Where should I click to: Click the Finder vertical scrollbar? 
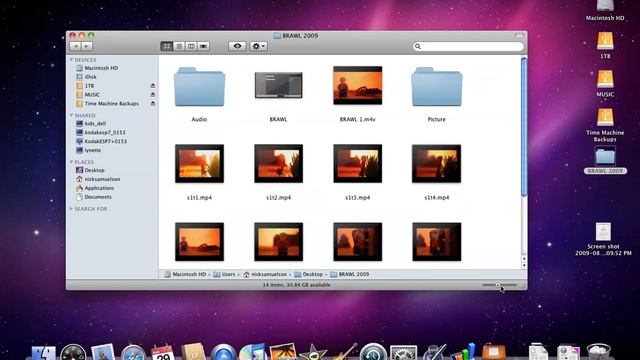524,127
